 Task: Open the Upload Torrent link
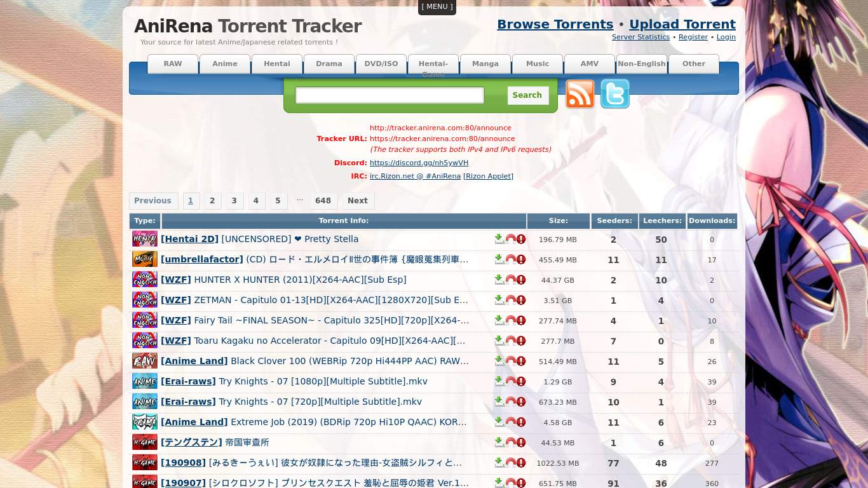(682, 24)
